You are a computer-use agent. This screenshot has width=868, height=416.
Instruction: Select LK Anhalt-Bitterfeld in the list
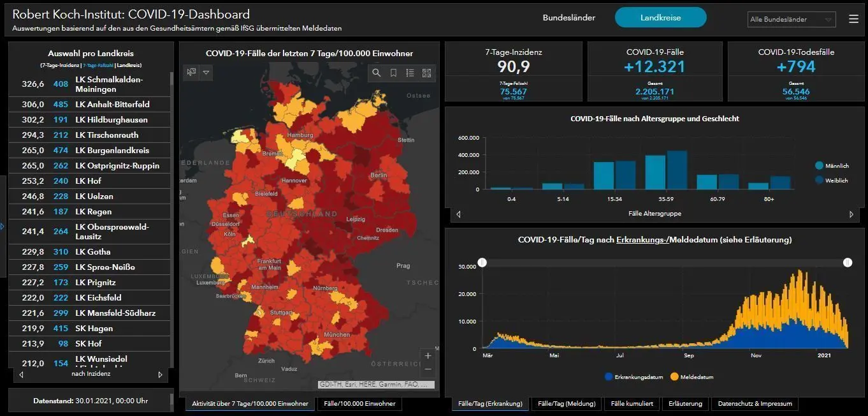tap(89, 105)
